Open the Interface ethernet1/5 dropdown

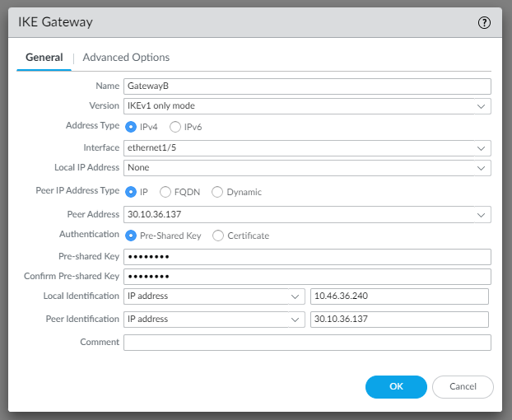pyautogui.click(x=481, y=148)
